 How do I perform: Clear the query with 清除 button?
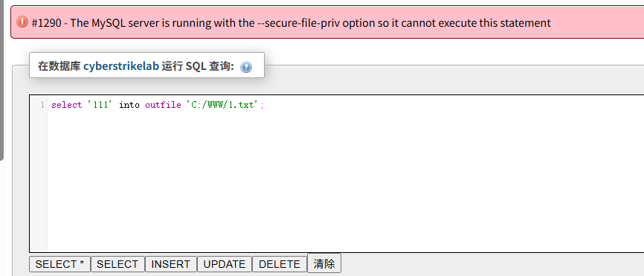click(x=324, y=263)
